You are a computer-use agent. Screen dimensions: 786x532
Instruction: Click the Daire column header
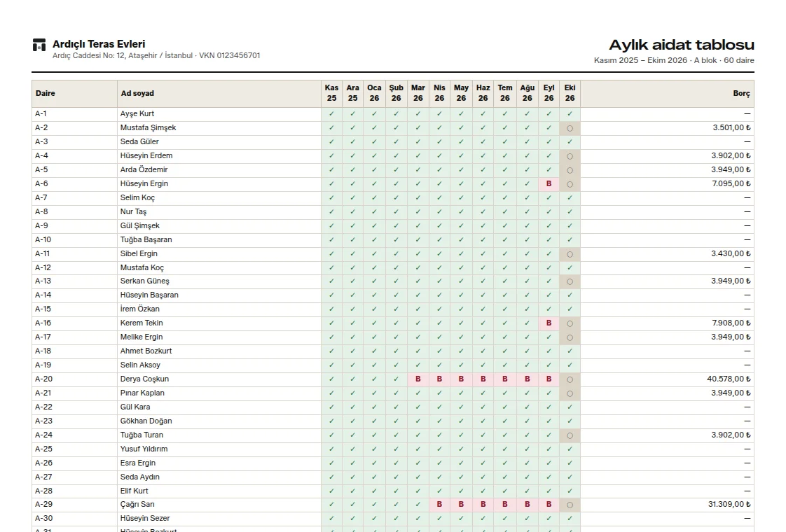pyautogui.click(x=46, y=93)
